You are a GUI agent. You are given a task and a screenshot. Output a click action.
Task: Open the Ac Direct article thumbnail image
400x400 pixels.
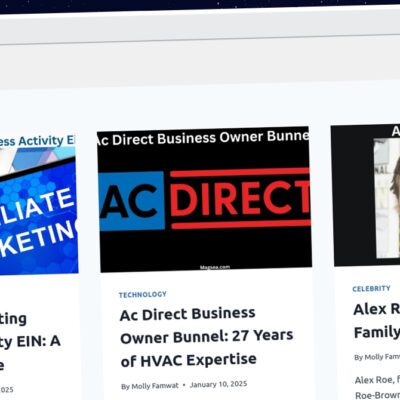tap(204, 199)
